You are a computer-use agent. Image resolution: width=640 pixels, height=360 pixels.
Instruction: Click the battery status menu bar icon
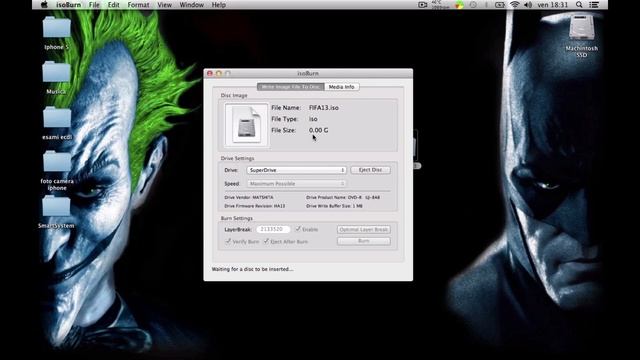tap(500, 5)
